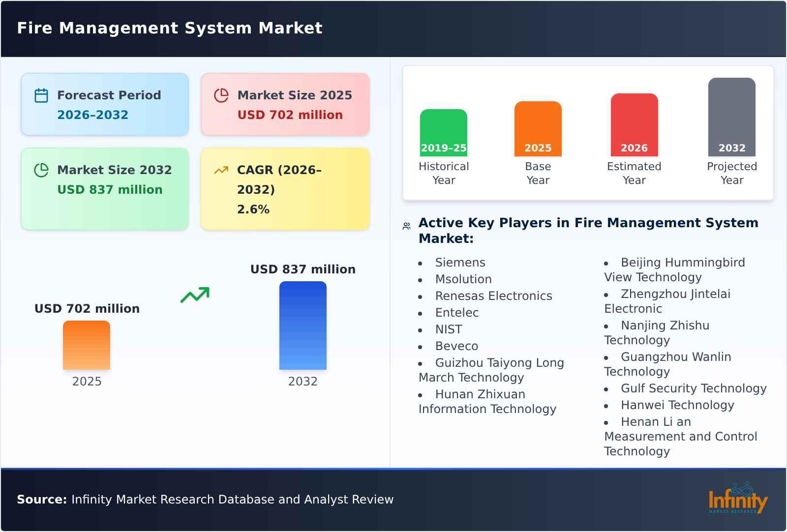The image size is (787, 532).
Task: Click the key players icon beside the Active Key Players heading
Action: point(406,225)
